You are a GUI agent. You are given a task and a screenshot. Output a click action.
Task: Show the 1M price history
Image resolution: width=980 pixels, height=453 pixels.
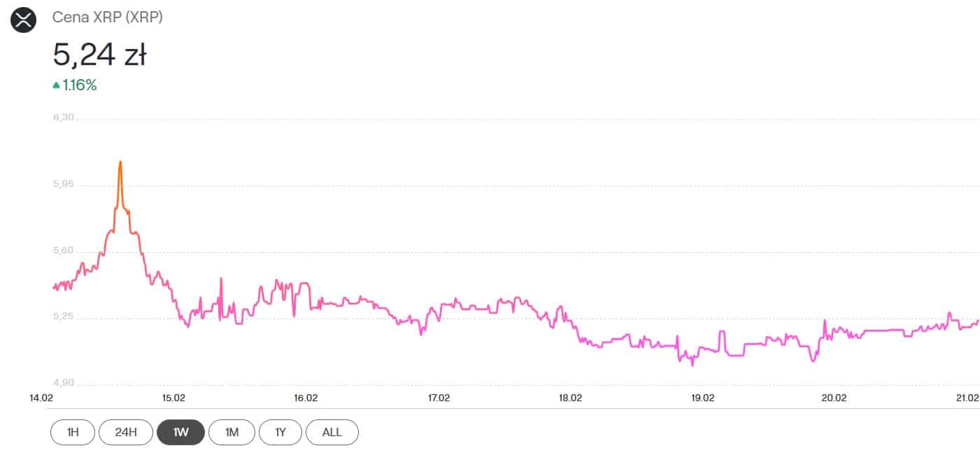pos(232,432)
